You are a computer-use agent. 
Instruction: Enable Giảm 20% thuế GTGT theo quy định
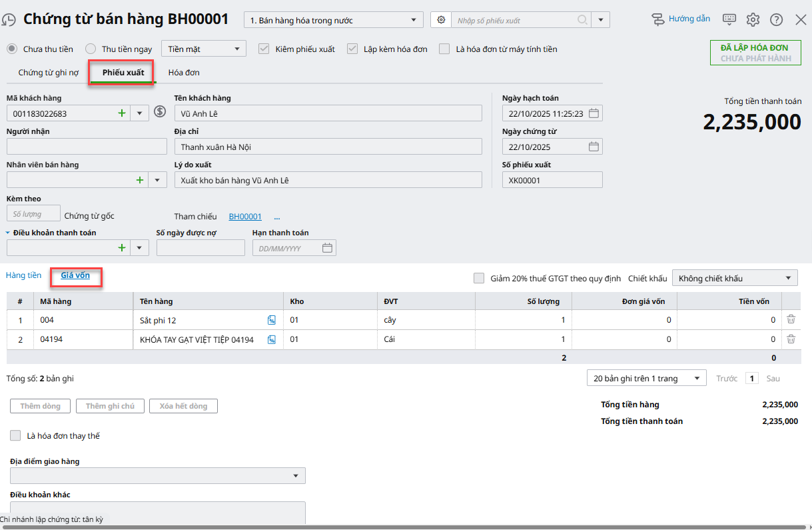[x=479, y=278]
